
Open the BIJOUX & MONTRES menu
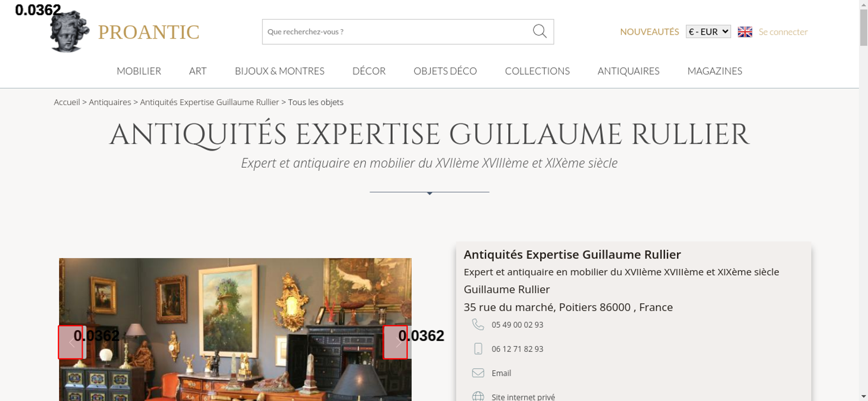279,71
